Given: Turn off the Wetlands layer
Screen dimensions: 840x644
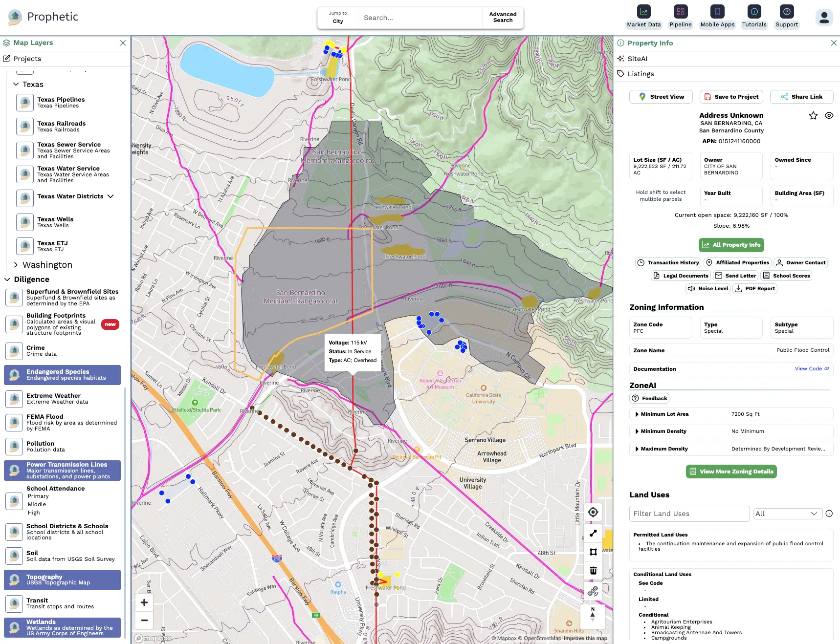Looking at the screenshot, I should 62,627.
